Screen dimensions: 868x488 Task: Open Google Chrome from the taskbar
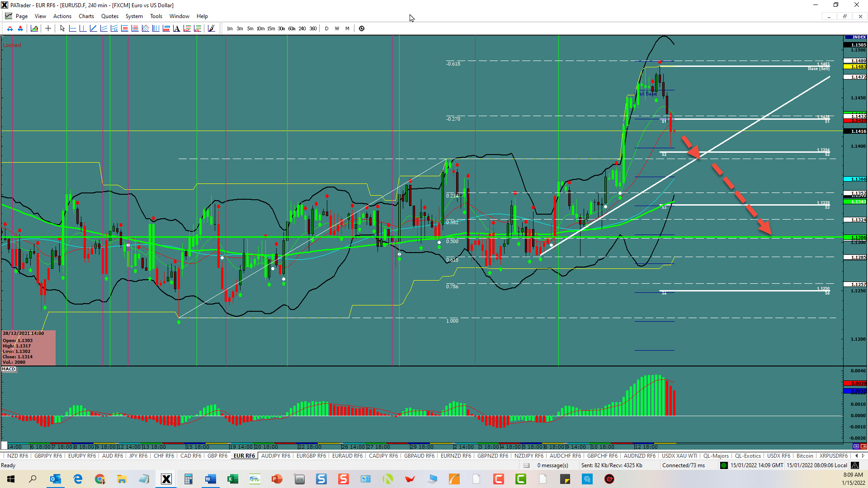coord(100,479)
